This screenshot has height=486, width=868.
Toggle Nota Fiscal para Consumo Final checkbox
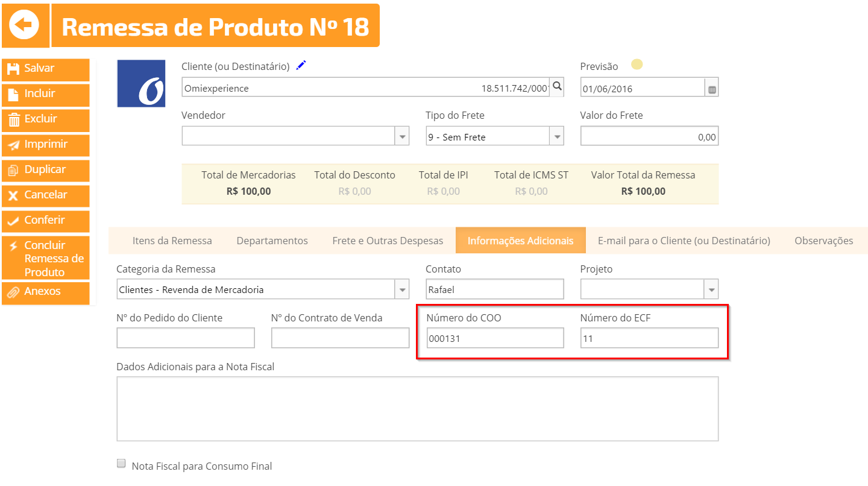tap(121, 464)
